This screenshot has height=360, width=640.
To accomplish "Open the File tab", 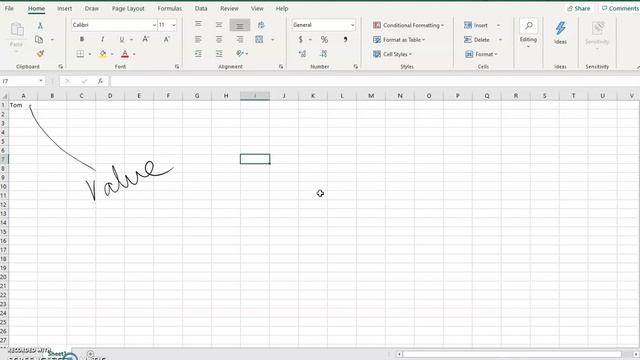I will (9, 8).
